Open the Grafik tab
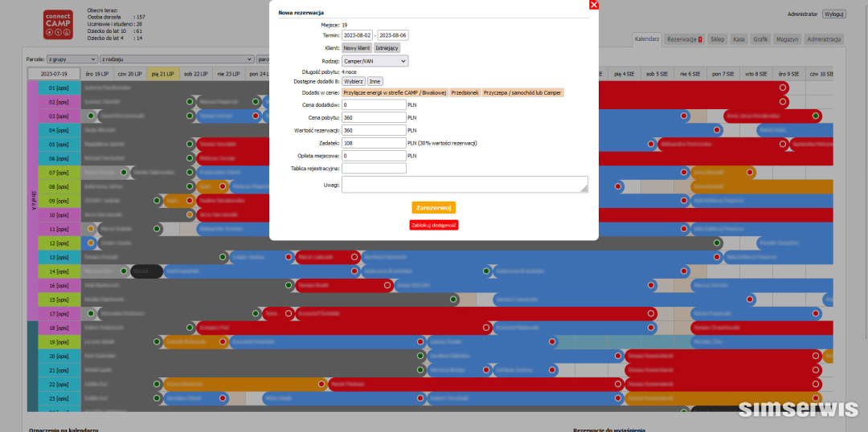This screenshot has width=868, height=432. point(760,40)
